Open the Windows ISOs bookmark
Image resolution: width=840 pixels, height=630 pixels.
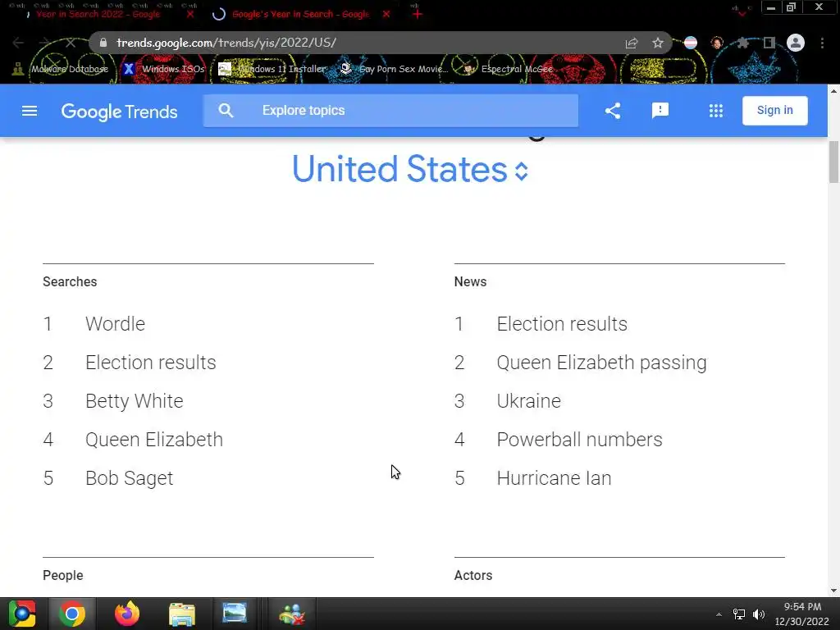[164, 69]
